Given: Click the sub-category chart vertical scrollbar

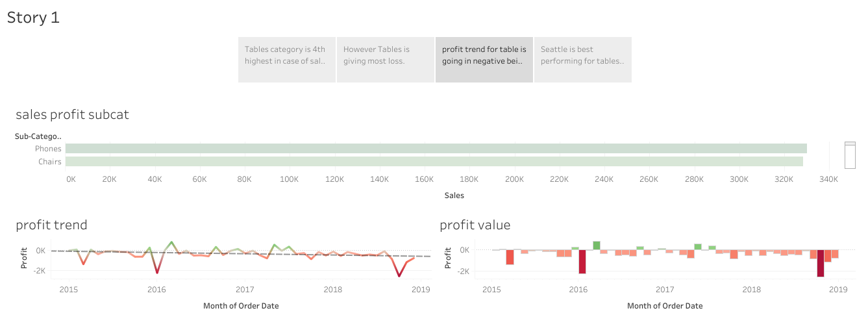Looking at the screenshot, I should click(x=850, y=156).
